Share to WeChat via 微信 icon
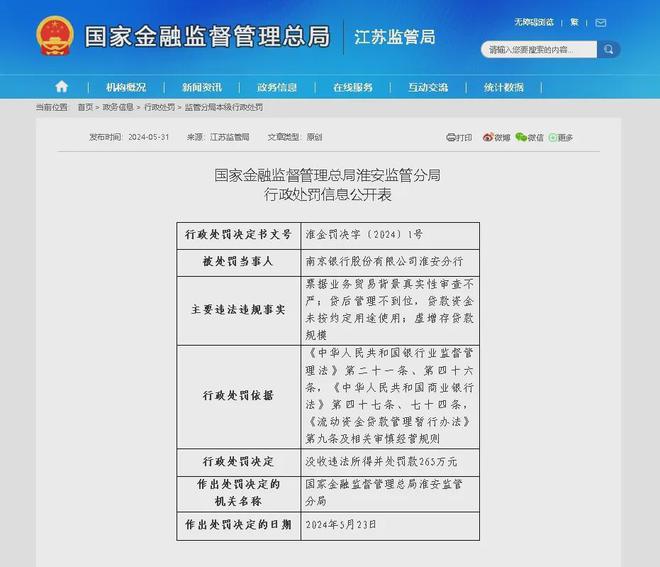This screenshot has height=567, width=660. pyautogui.click(x=530, y=137)
